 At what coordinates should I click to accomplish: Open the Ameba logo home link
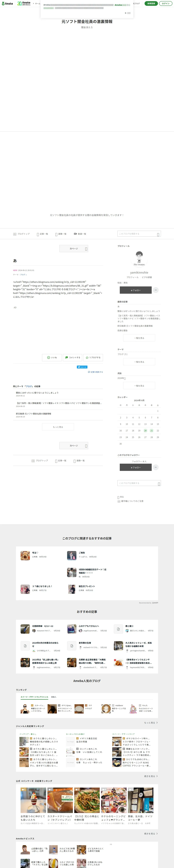coord(7,3)
